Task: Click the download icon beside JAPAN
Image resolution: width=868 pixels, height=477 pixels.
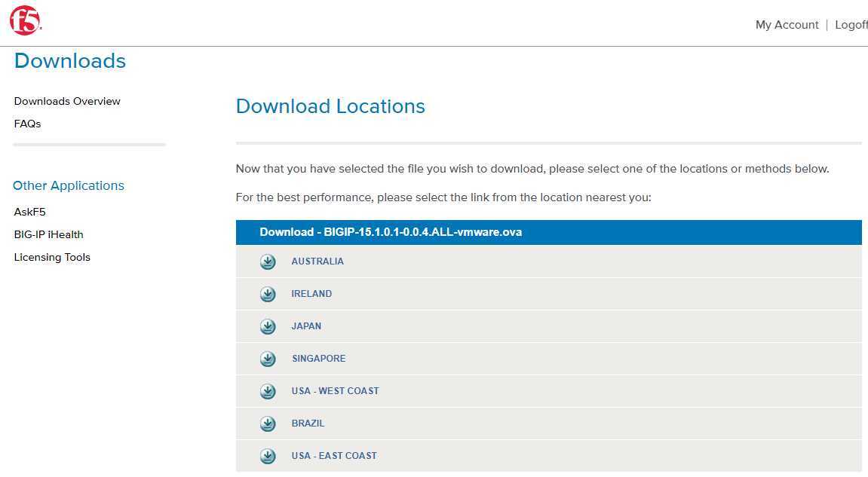Action: (268, 326)
